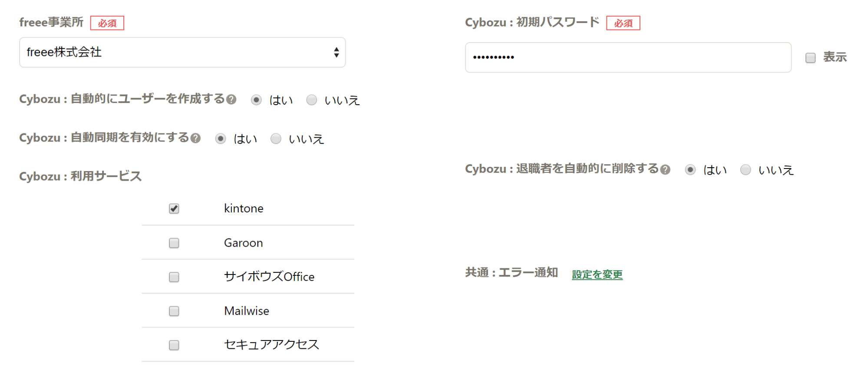Screen dimensions: 868x367
Task: Select いいえ for 退職者を自動的に削除する
Action: click(x=745, y=170)
